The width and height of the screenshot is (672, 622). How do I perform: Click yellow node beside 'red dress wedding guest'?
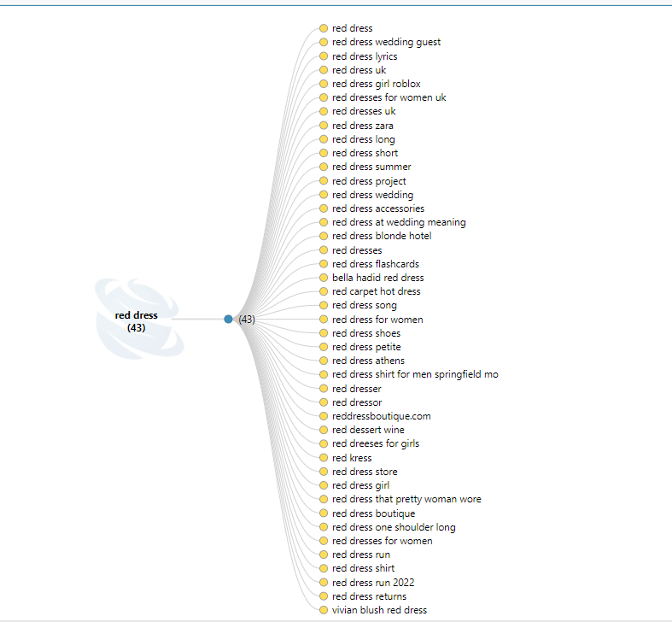click(x=324, y=42)
